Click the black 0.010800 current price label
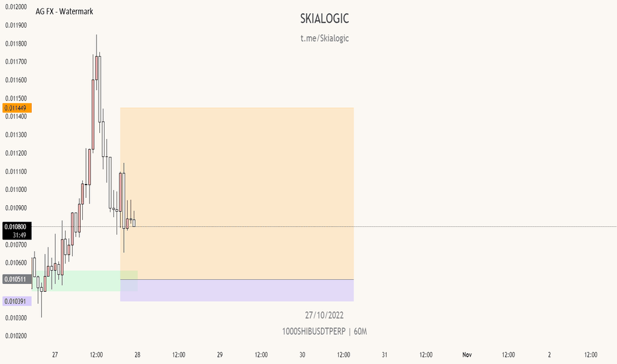The width and height of the screenshot is (617, 364). click(x=17, y=231)
